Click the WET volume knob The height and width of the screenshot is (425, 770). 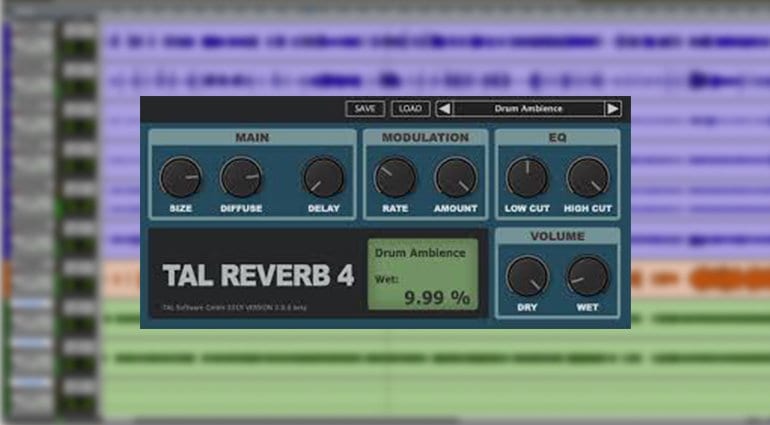(587, 277)
